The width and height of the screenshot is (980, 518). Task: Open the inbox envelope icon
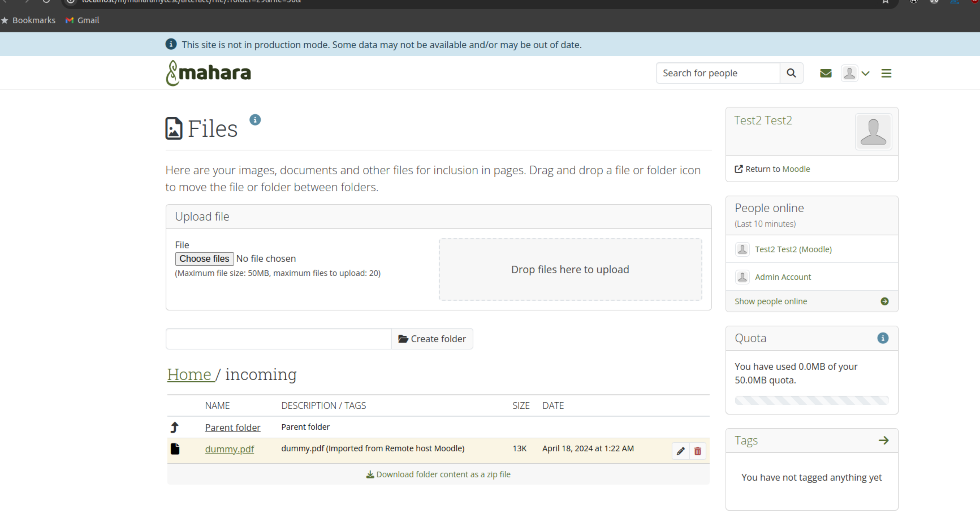[826, 73]
